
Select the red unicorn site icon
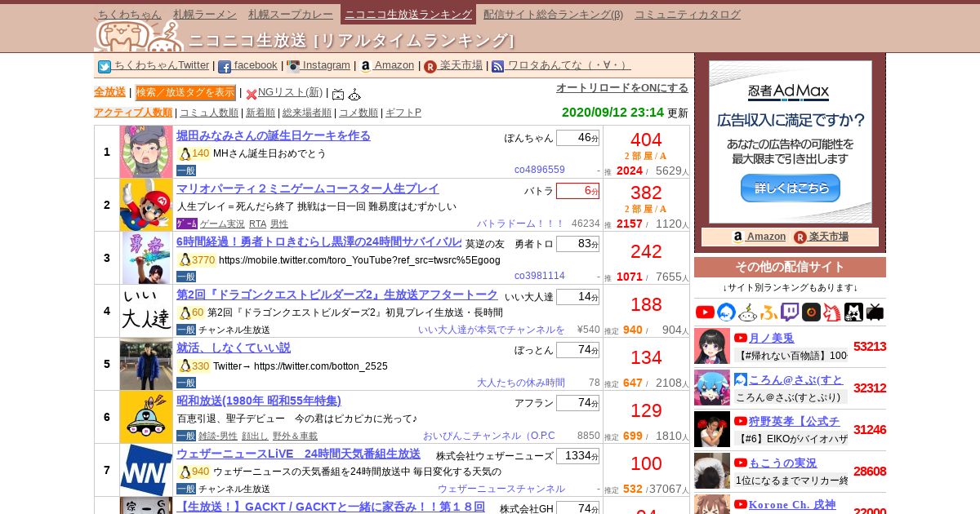(832, 312)
